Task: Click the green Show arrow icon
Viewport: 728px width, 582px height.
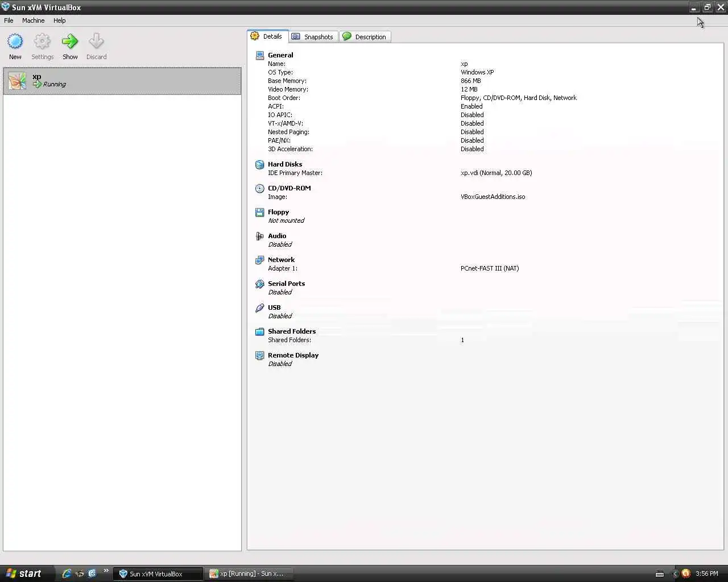Action: click(70, 41)
